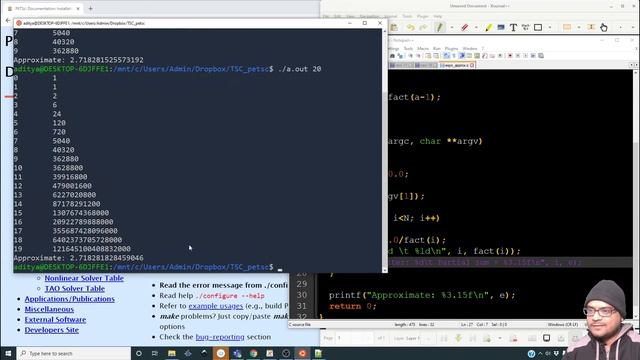The height and width of the screenshot is (360, 640).
Task: Open Macro menu in Notepad++
Action: click(x=423, y=49)
